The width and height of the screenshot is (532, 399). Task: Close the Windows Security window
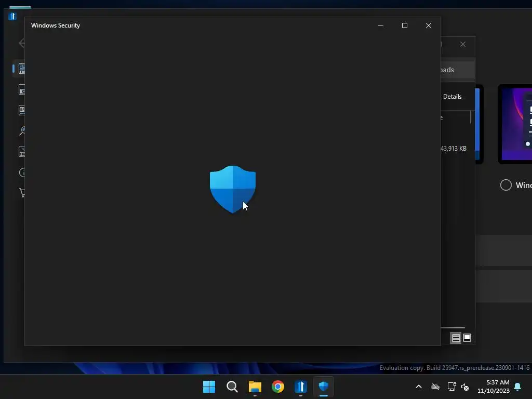pos(429,25)
